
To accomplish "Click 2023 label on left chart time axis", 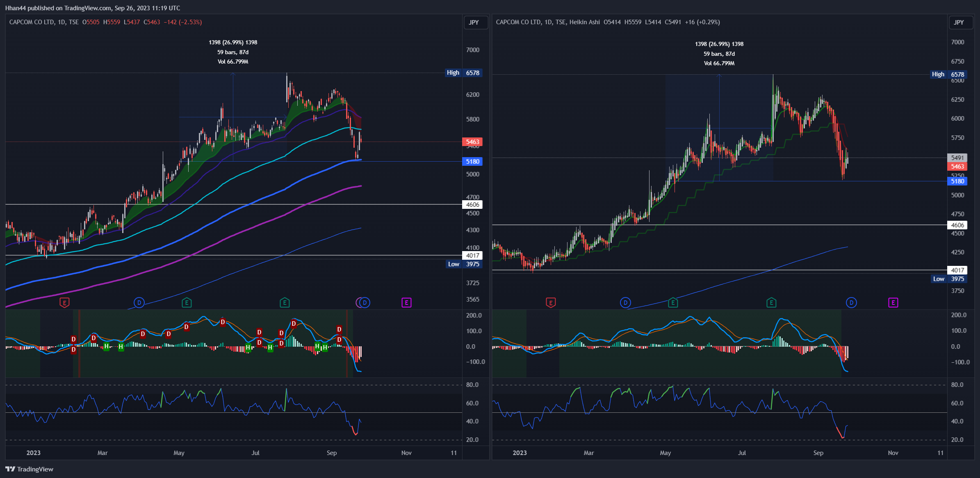I will point(34,453).
